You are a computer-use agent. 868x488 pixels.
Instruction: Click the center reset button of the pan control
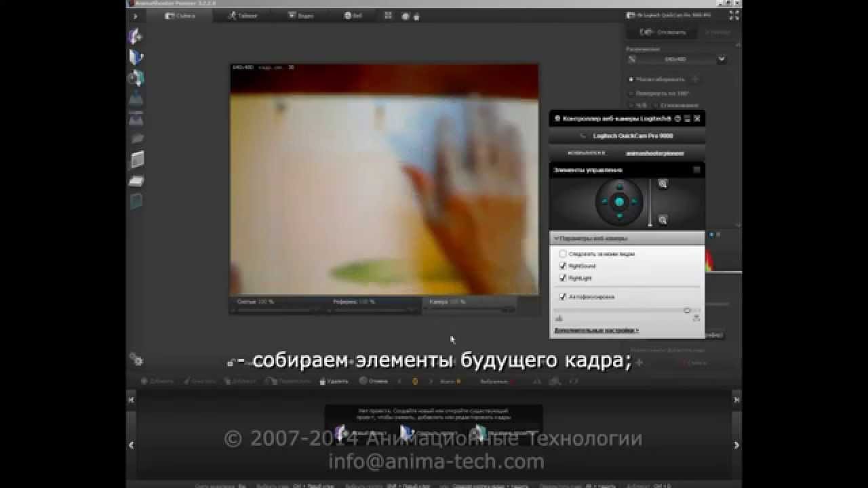[619, 202]
